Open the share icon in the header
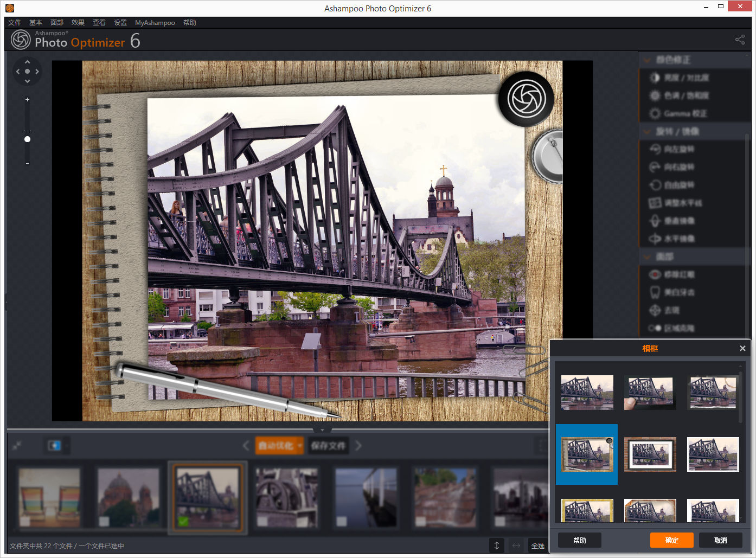This screenshot has width=756, height=558. click(740, 40)
